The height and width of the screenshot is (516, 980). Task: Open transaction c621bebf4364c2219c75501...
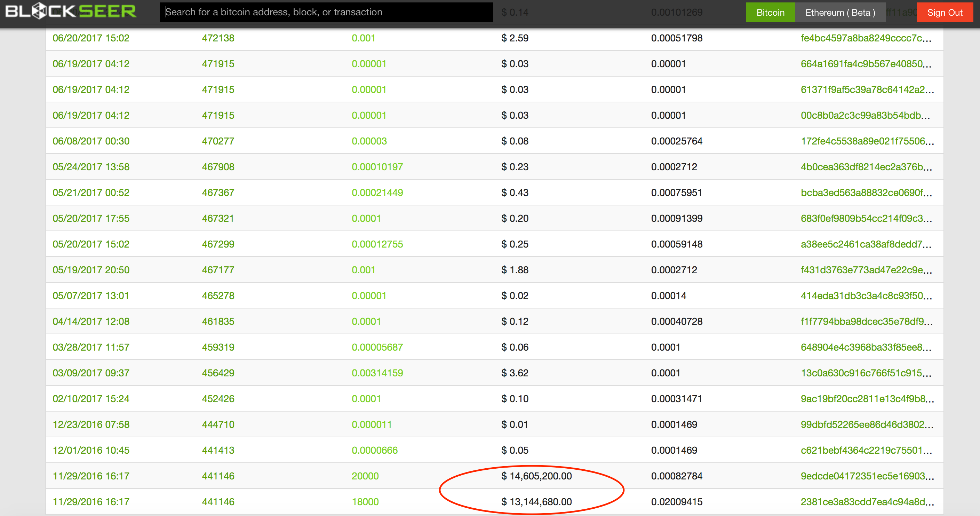(x=866, y=451)
